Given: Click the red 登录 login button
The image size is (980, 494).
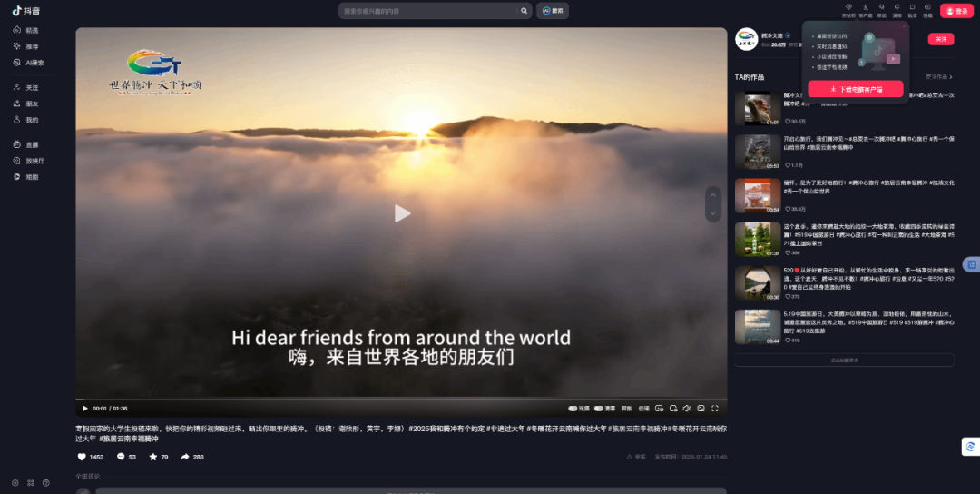Looking at the screenshot, I should pyautogui.click(x=956, y=11).
